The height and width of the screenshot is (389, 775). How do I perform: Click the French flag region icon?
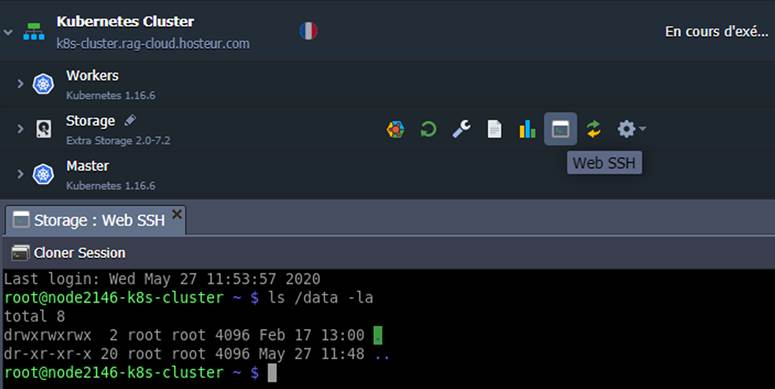[x=308, y=31]
